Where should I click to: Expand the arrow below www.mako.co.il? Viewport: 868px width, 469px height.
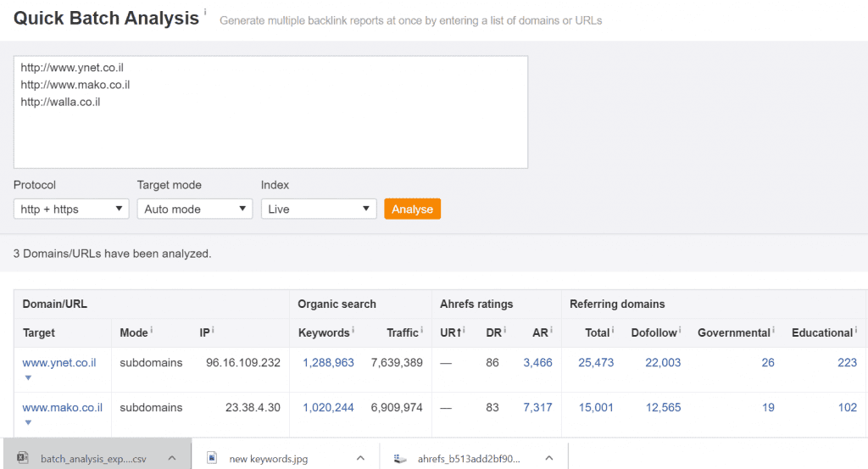coord(28,422)
